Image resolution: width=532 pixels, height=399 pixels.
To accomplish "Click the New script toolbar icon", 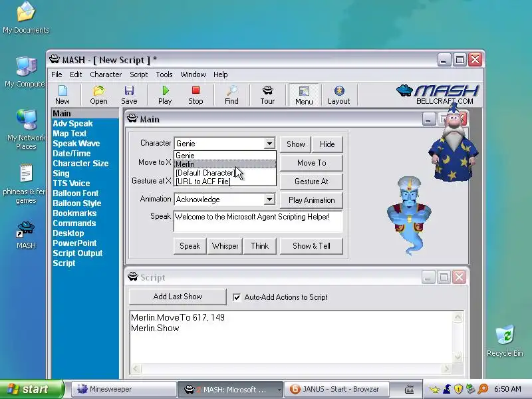I will pos(63,94).
